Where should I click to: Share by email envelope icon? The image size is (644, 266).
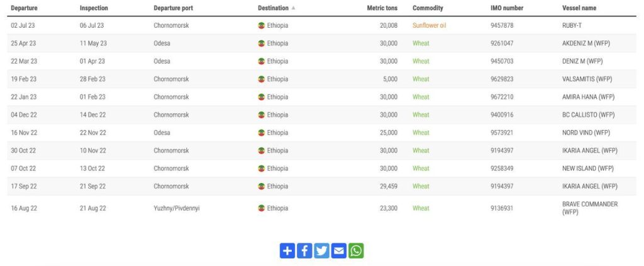coord(339,250)
